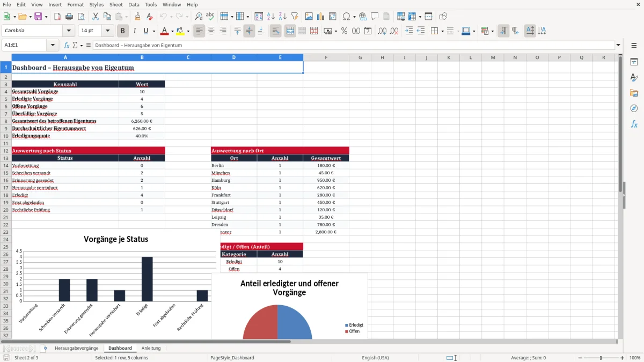
Task: Open the Insert Special Character dropdown arrow
Action: [x=354, y=17]
